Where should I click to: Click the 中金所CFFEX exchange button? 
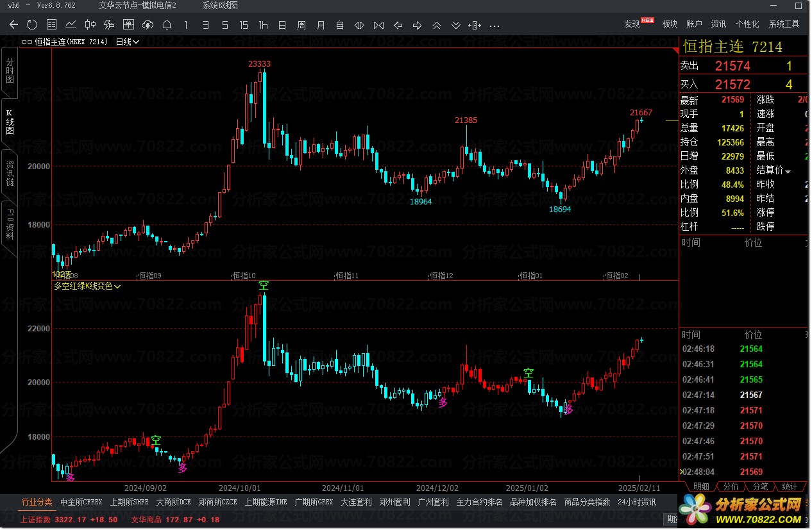click(81, 502)
